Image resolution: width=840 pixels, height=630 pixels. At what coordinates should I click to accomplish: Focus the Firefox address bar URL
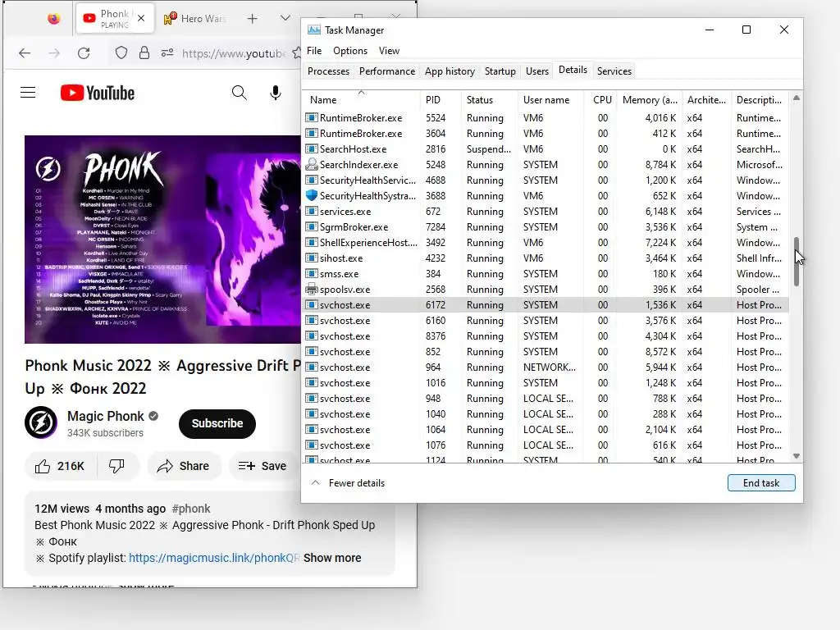(234, 53)
